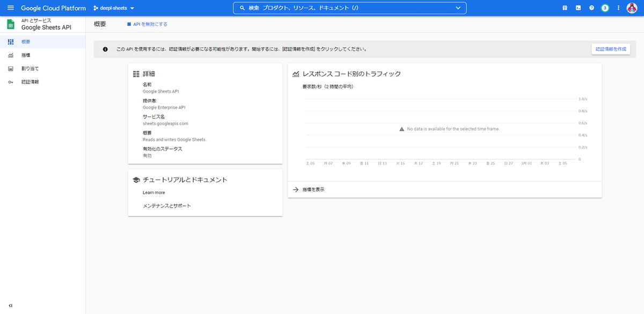Viewport: 644px width, 314px height.
Task: Click 指標を表示 link below chart
Action: point(313,190)
